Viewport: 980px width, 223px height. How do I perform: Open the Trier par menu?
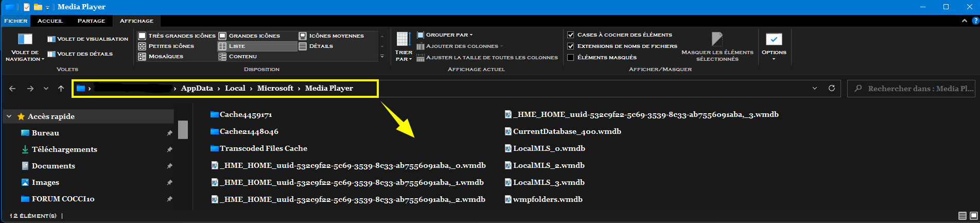(404, 46)
